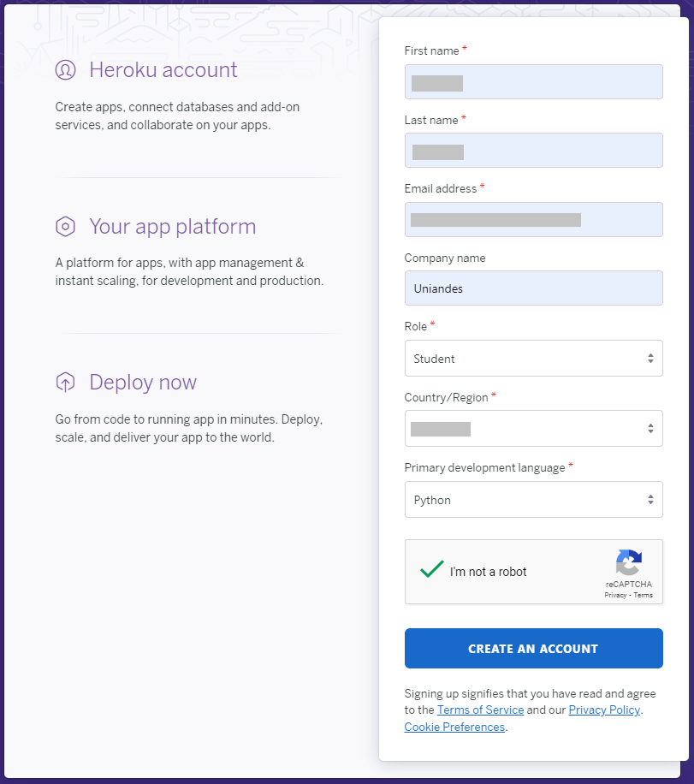This screenshot has width=694, height=784.
Task: Focus the Email address input field
Action: pos(533,219)
